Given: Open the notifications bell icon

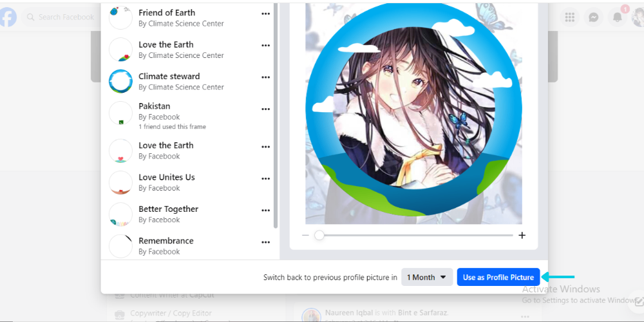Looking at the screenshot, I should pos(618,17).
